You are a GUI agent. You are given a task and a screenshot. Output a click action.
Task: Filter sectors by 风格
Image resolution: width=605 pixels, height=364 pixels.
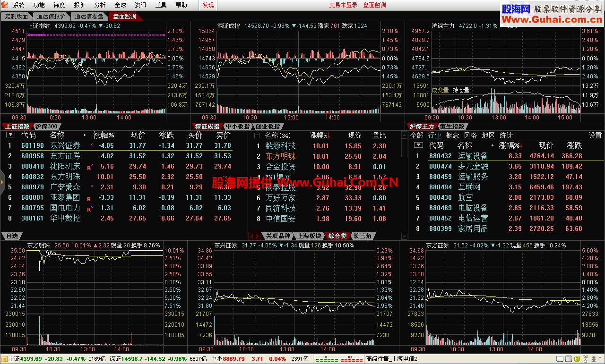coord(470,135)
